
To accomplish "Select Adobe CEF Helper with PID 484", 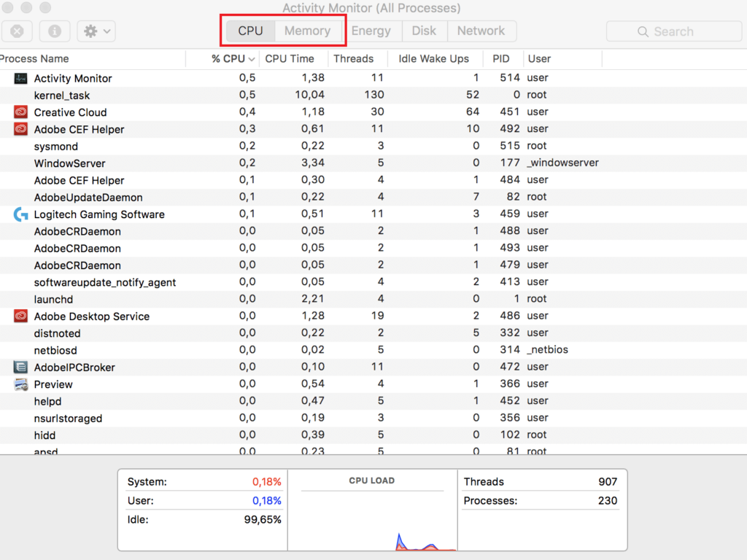I will click(373, 180).
